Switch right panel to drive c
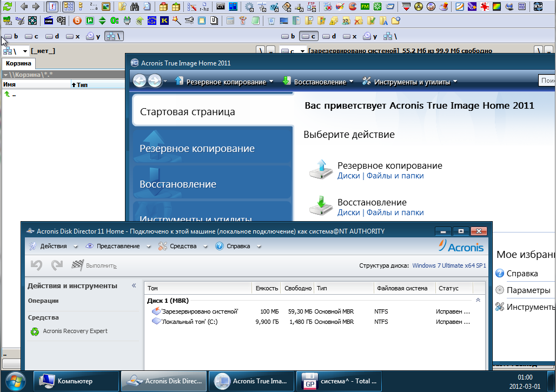Screen dimensions: 556x392 point(308,36)
